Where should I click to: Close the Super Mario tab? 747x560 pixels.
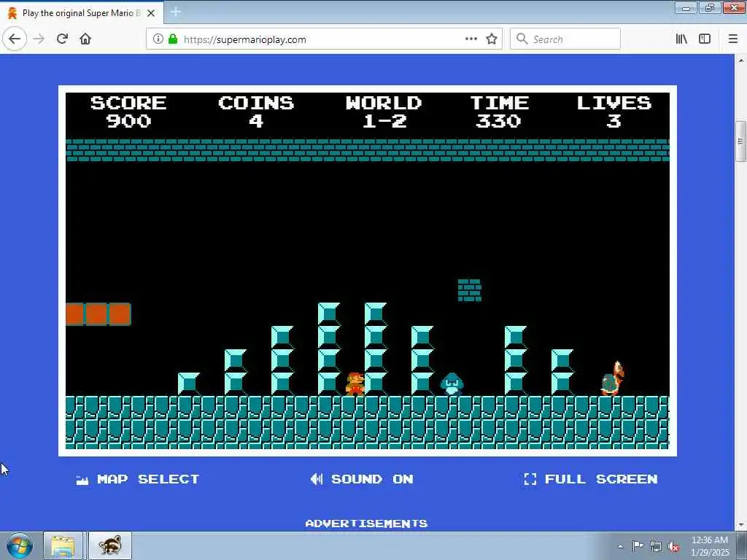(151, 13)
